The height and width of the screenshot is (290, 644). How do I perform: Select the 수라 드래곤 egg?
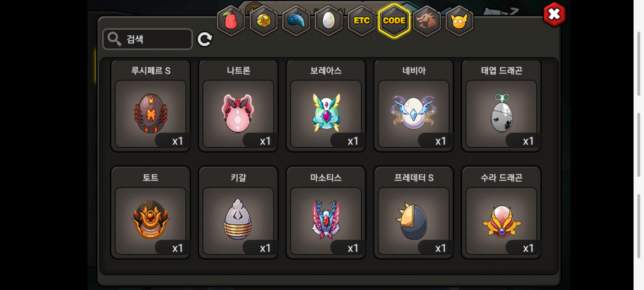[x=502, y=213]
